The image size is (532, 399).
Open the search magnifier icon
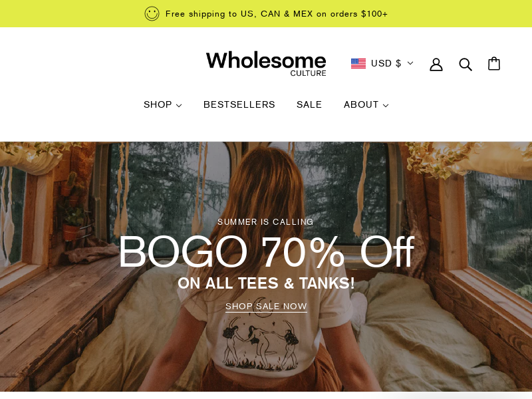(465, 64)
